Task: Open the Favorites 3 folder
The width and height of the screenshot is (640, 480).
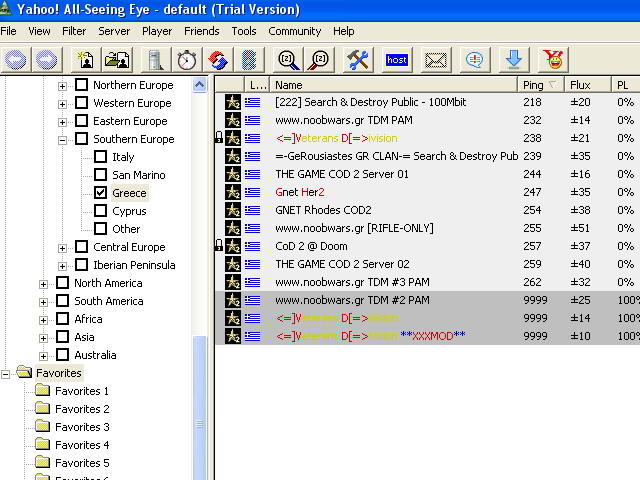Action: point(72,427)
